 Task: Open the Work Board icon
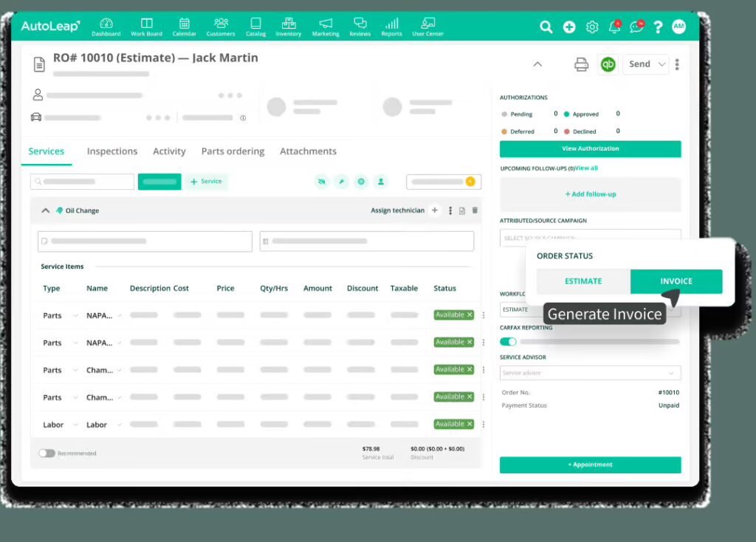coord(146,24)
